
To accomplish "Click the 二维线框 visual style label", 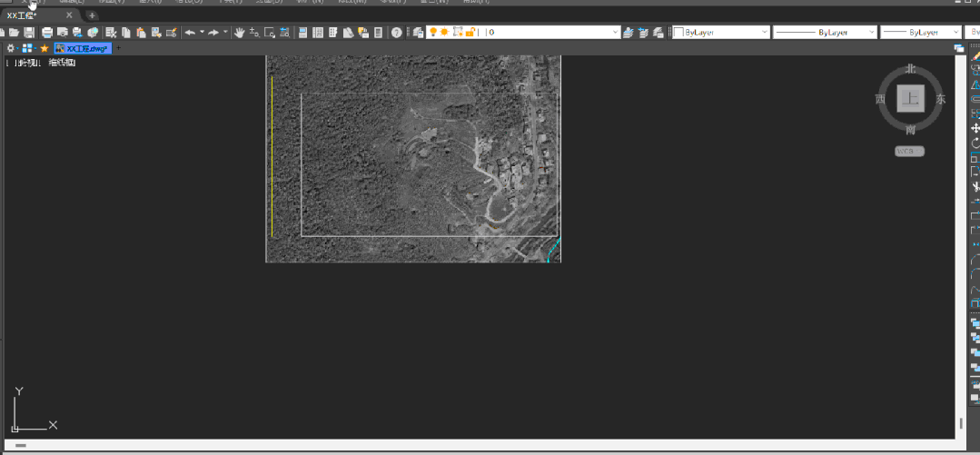I will [x=62, y=63].
